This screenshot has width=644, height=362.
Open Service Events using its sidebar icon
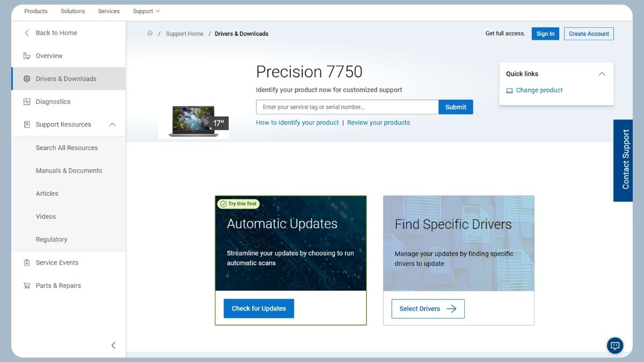pos(26,262)
